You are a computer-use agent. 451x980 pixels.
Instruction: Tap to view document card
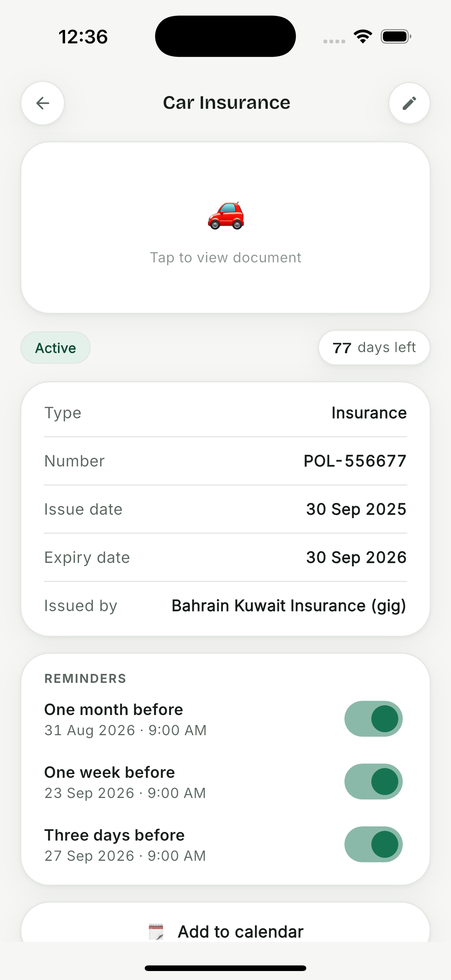pyautogui.click(x=225, y=228)
